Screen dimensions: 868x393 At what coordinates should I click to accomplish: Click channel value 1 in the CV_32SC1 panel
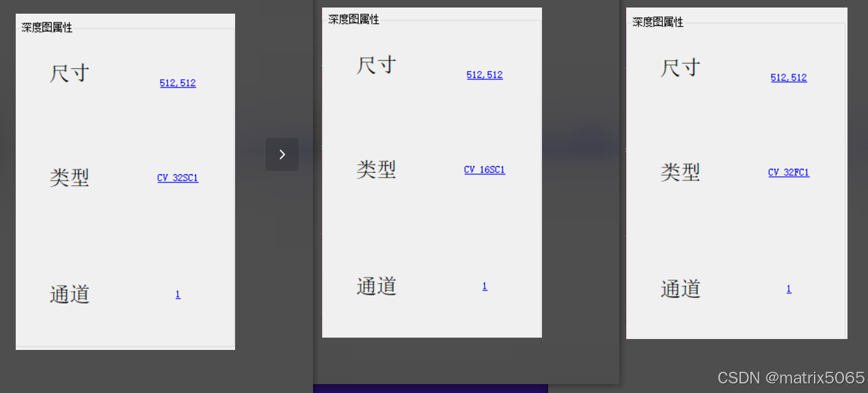coord(178,294)
